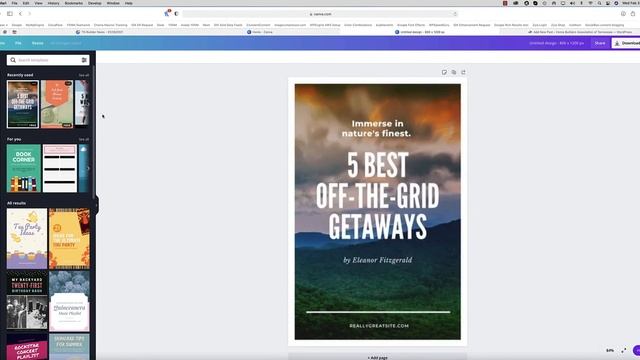The width and height of the screenshot is (640, 360).
Task: Click the Share button
Action: 600,43
